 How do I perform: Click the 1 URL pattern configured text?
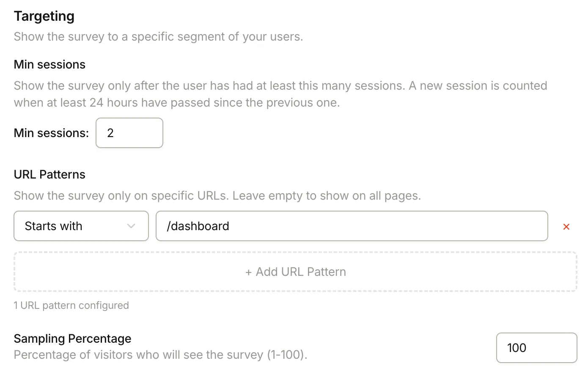coord(71,305)
